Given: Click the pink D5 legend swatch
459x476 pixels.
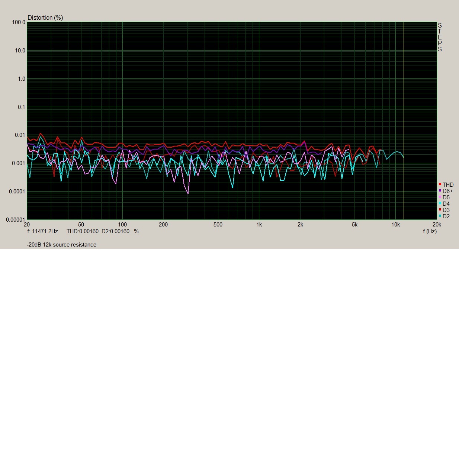Looking at the screenshot, I should pos(440,197).
